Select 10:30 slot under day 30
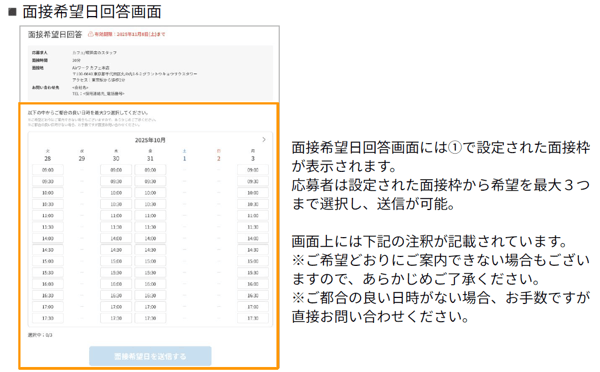600x372 pixels. pyautogui.click(x=116, y=204)
